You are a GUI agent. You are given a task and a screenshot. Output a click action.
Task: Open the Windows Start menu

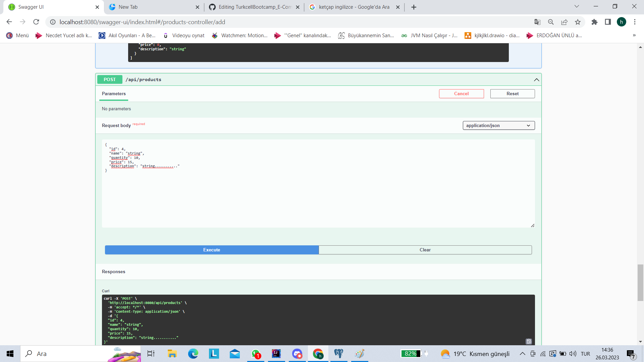click(x=10, y=354)
